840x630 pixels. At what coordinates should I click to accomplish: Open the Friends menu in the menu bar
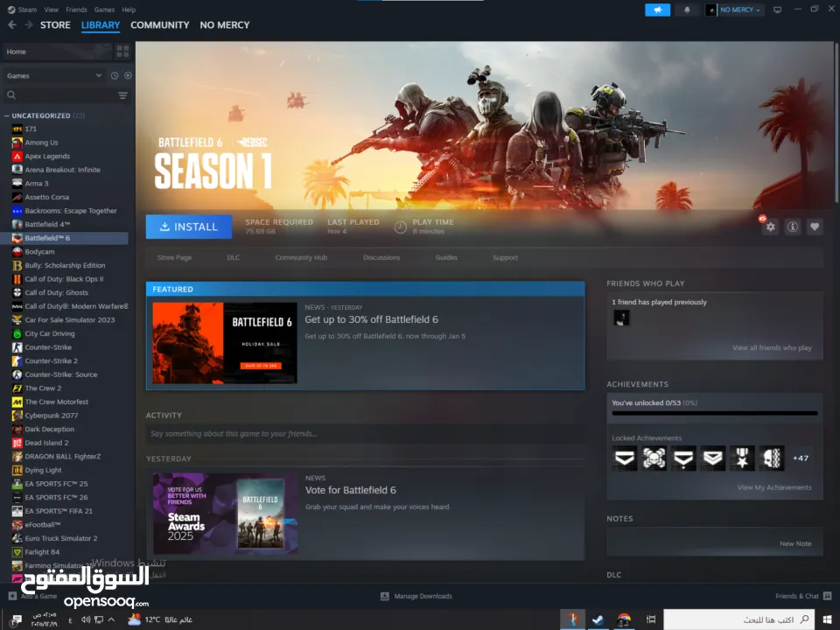(x=76, y=10)
